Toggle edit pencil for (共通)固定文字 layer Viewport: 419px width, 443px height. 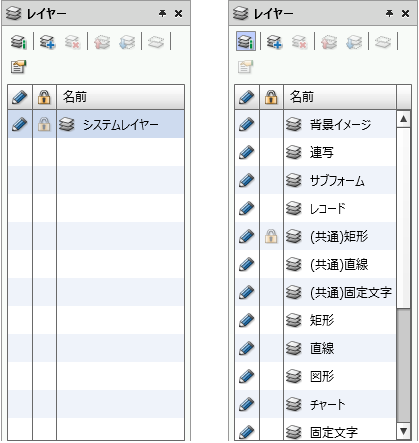tap(247, 292)
